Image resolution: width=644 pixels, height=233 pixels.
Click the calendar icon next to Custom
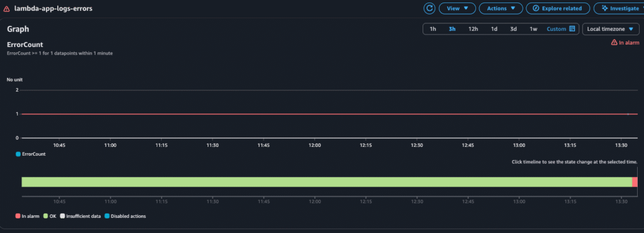pyautogui.click(x=572, y=29)
